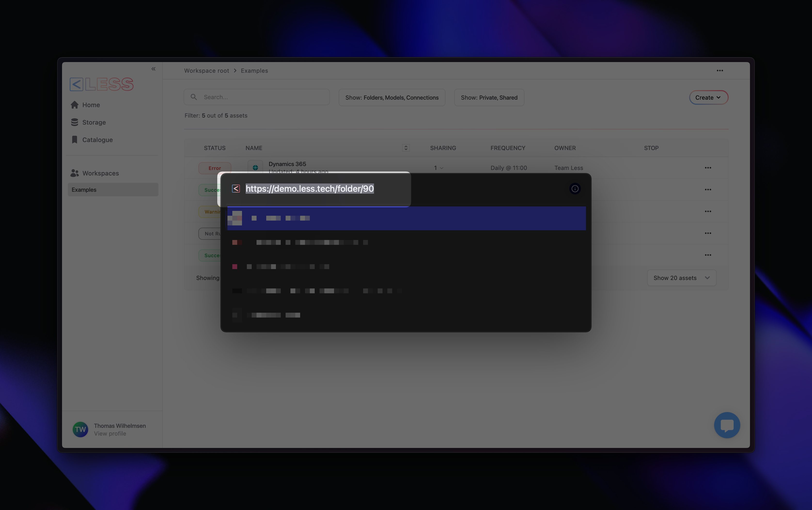Viewport: 812px width, 510px height.
Task: Open row actions for Dynamics 365
Action: click(708, 168)
